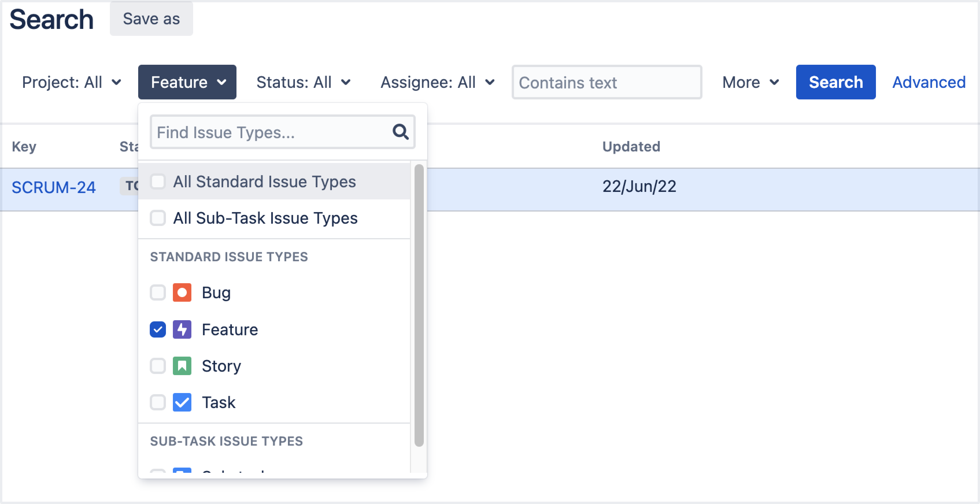The image size is (980, 504).
Task: Tick All Standard Issue Types checkbox
Action: [158, 181]
